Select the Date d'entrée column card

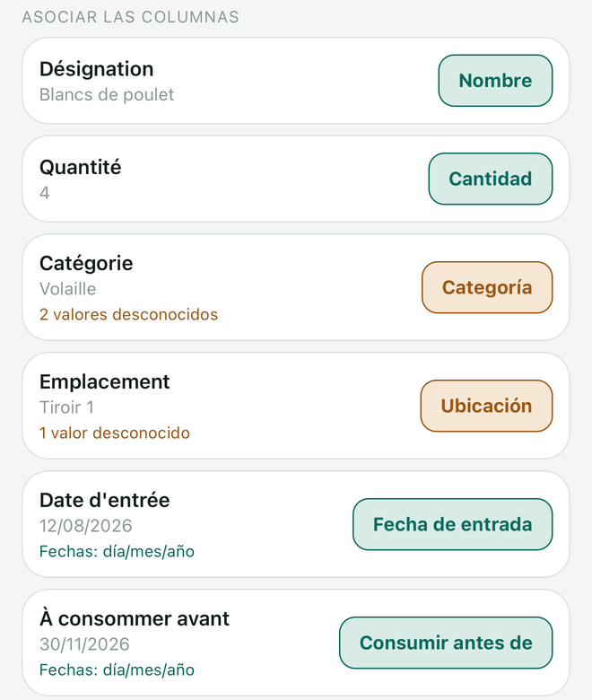coord(296,525)
